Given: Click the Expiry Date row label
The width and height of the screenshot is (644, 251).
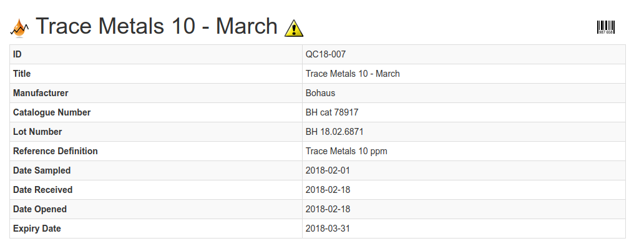Looking at the screenshot, I should coord(37,229).
